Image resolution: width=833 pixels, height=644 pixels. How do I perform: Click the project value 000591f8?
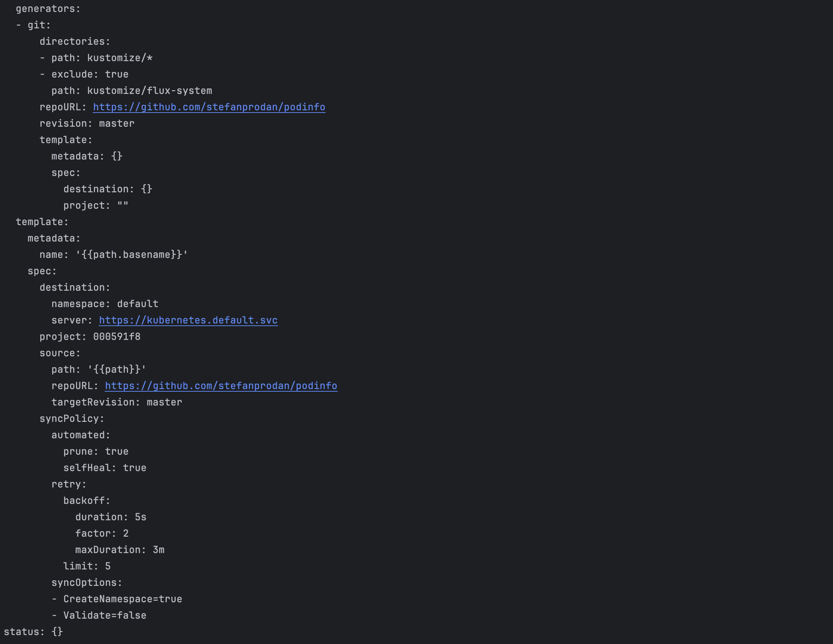(117, 337)
